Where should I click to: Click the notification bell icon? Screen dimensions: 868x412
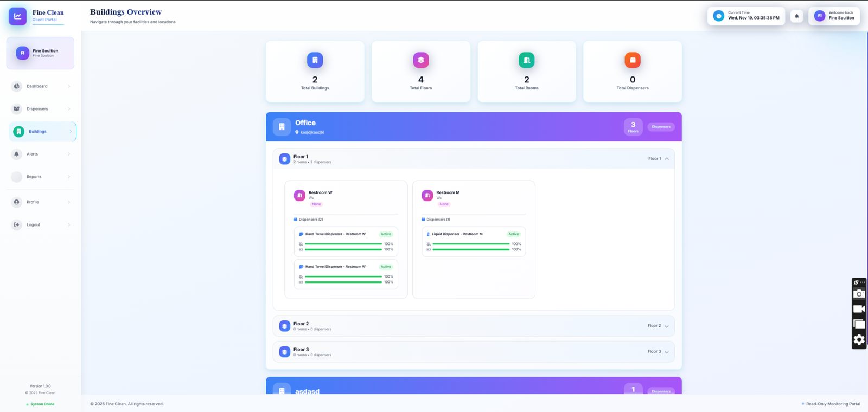click(796, 16)
